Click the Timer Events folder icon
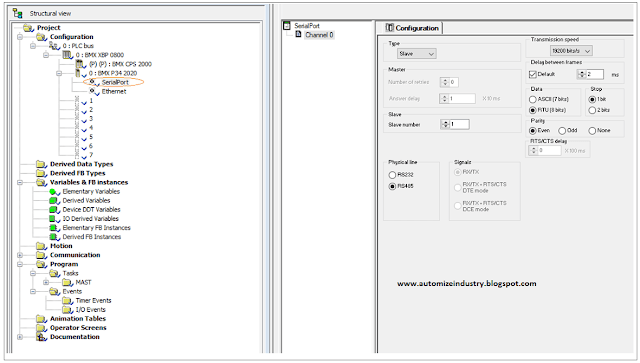Viewport: 640px width, 363px height. 67,301
